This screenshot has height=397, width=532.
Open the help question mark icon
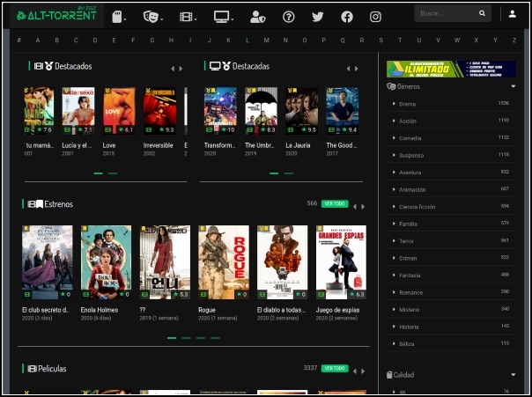[289, 17]
